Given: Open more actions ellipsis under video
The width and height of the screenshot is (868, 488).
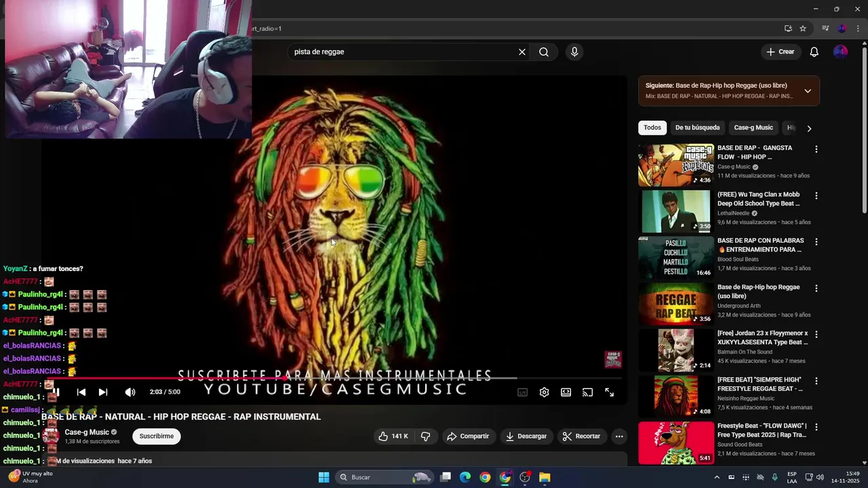Looking at the screenshot, I should 619,436.
